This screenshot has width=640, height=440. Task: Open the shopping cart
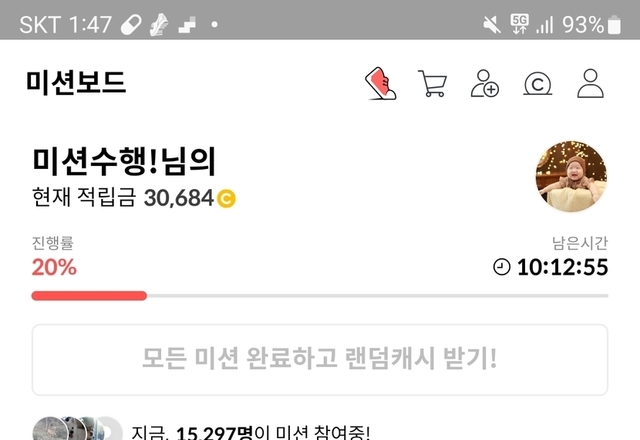coord(432,84)
